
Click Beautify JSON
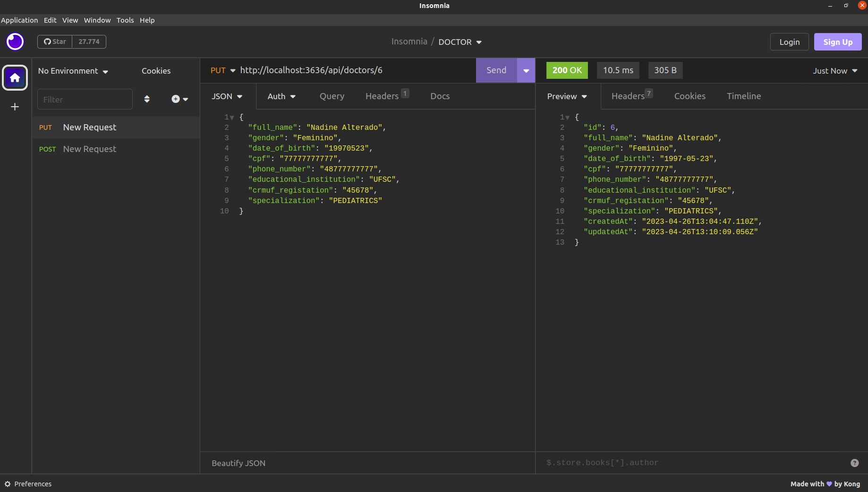[238, 463]
